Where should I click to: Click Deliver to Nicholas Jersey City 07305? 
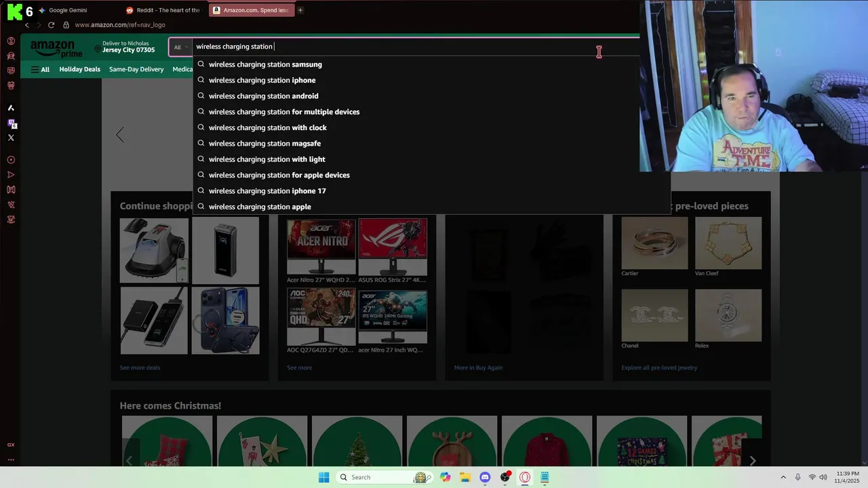(x=123, y=47)
